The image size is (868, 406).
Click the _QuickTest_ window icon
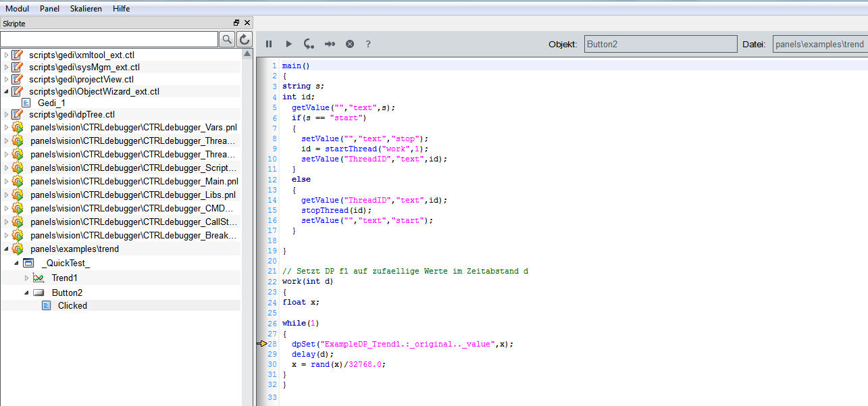click(28, 263)
